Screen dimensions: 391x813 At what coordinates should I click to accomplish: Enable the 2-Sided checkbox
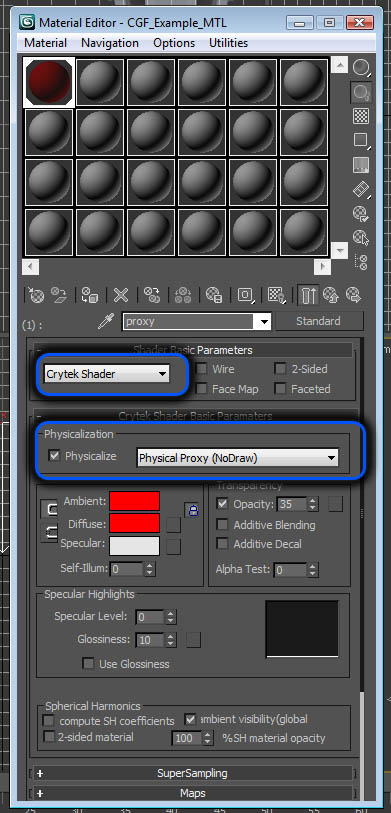[x=281, y=369]
